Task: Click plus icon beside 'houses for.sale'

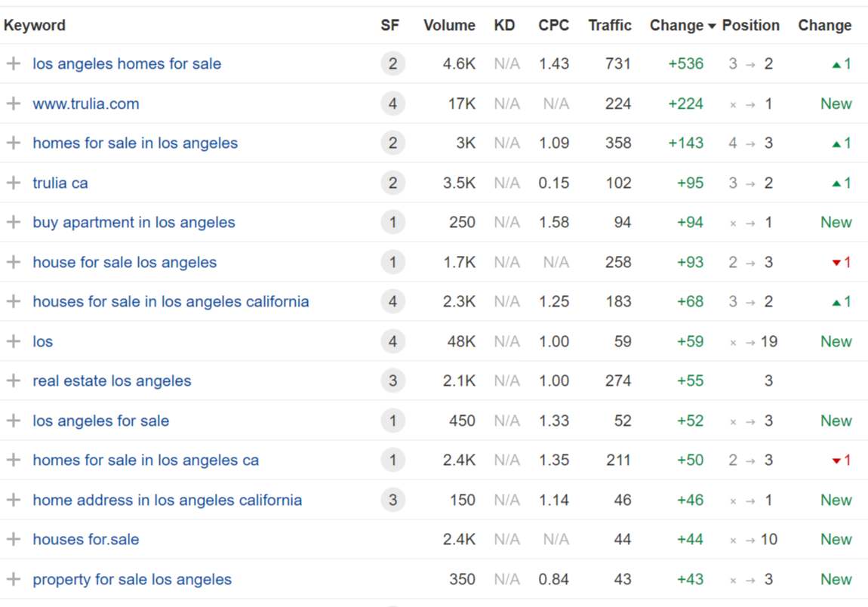Action: point(13,540)
